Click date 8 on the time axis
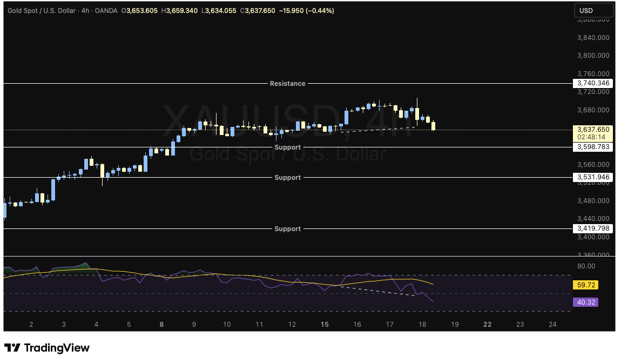 coord(161,325)
